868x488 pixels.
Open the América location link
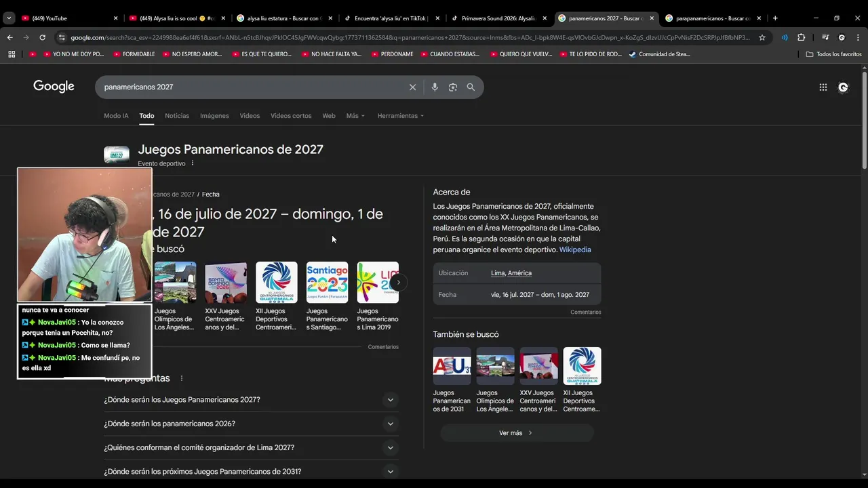pos(519,273)
